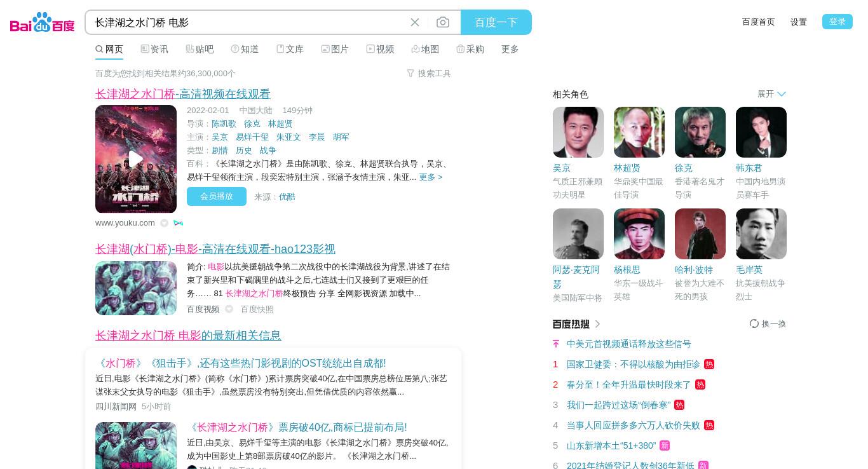Click the Youku icon beside www.youku.com
This screenshot has width=868, height=469.
178,223
